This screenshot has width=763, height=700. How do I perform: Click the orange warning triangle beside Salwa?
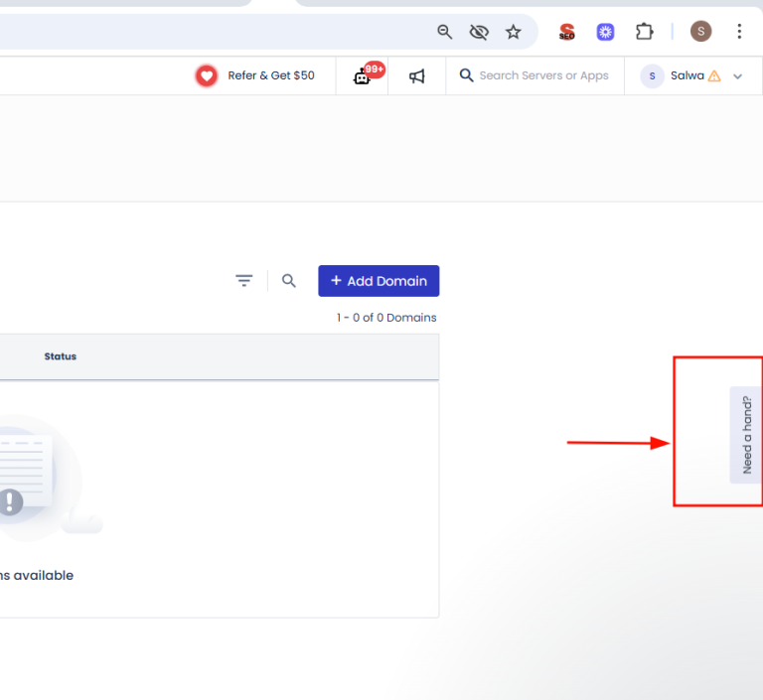pyautogui.click(x=714, y=76)
